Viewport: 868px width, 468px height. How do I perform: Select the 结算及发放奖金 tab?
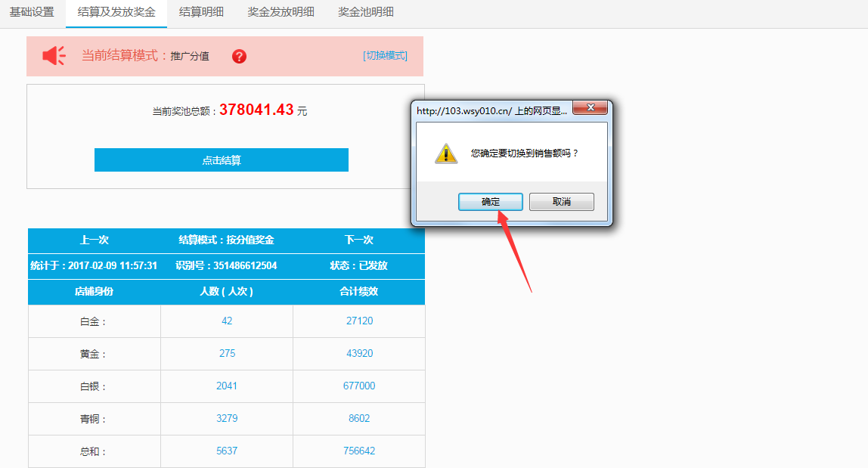tap(116, 12)
